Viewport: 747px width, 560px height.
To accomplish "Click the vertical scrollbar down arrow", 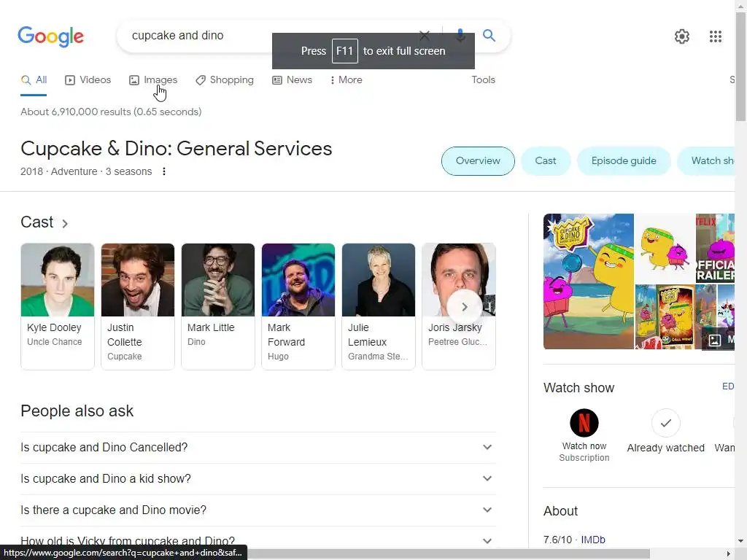I will click(x=741, y=542).
